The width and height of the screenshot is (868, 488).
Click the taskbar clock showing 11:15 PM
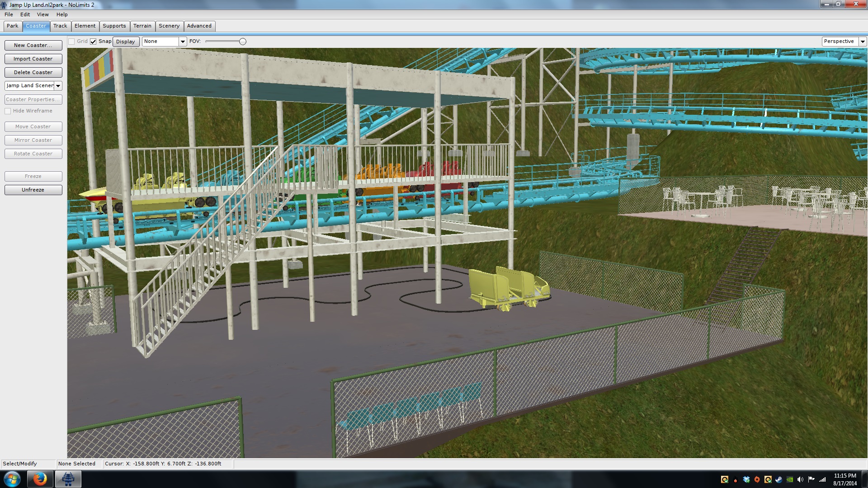point(844,479)
